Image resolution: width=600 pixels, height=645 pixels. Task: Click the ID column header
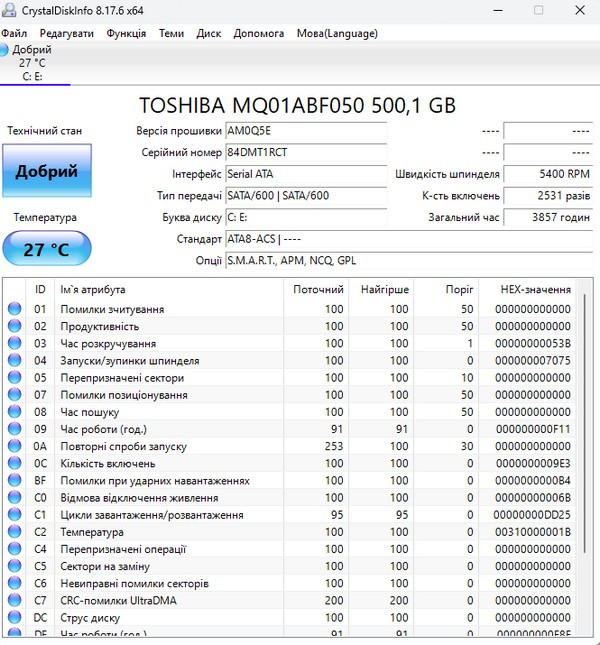[x=40, y=289]
